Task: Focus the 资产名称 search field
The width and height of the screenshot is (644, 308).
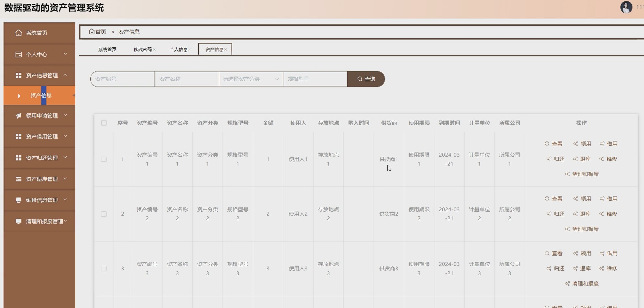Action: point(187,79)
